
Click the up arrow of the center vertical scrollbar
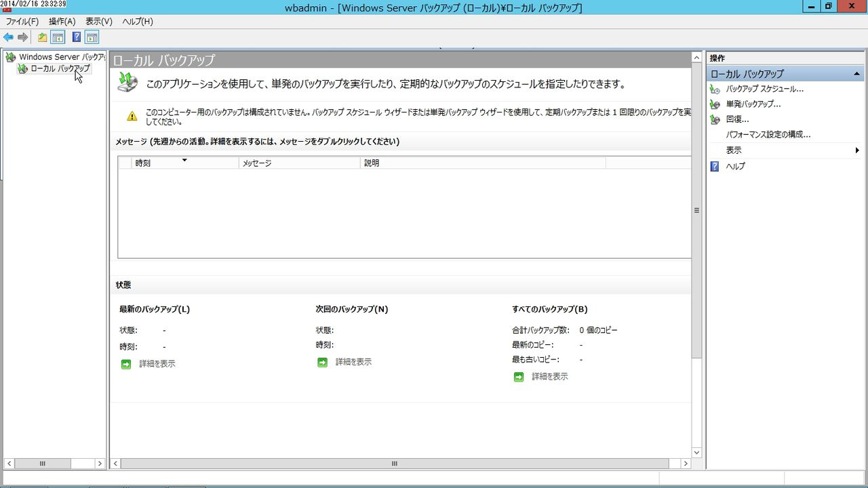tap(696, 58)
